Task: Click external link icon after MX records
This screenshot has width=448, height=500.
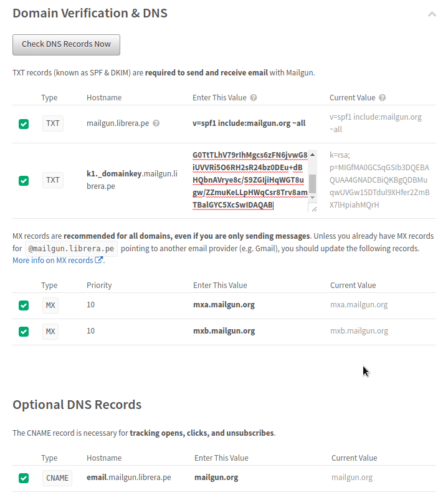Action: [99, 260]
